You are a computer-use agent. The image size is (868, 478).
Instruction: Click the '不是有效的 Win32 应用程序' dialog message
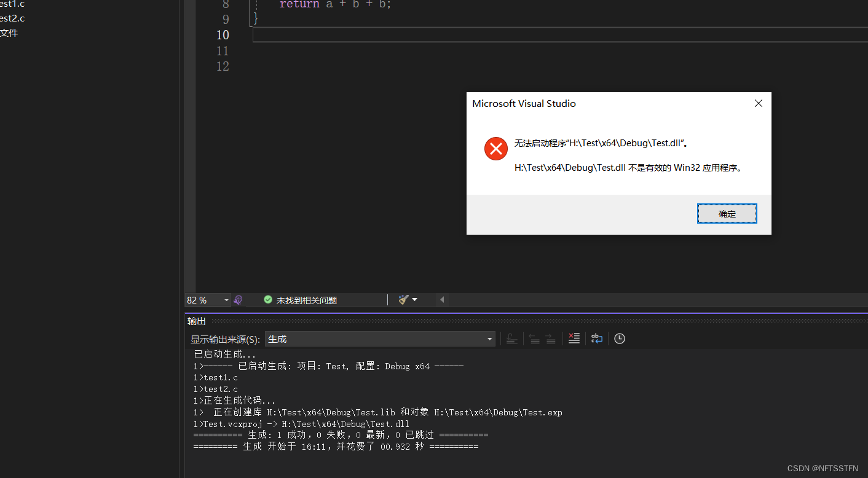[629, 168]
